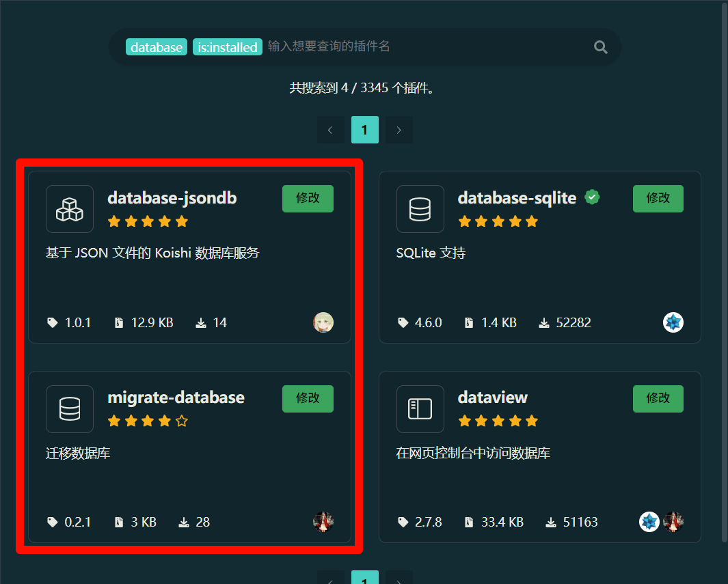Click the verified badge beside database-sqlite
This screenshot has width=728, height=584.
pyautogui.click(x=592, y=198)
